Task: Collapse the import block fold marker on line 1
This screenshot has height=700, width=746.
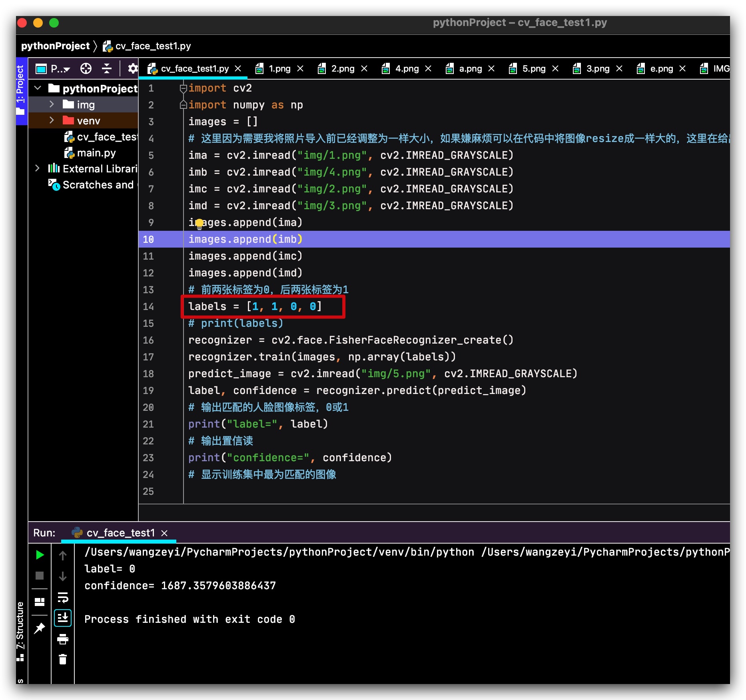Action: click(183, 88)
